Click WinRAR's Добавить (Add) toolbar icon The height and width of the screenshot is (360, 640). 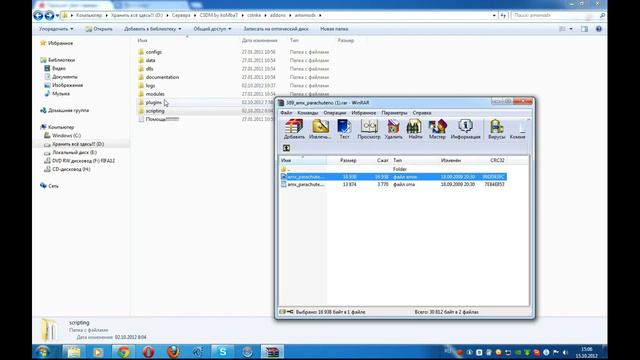point(294,129)
